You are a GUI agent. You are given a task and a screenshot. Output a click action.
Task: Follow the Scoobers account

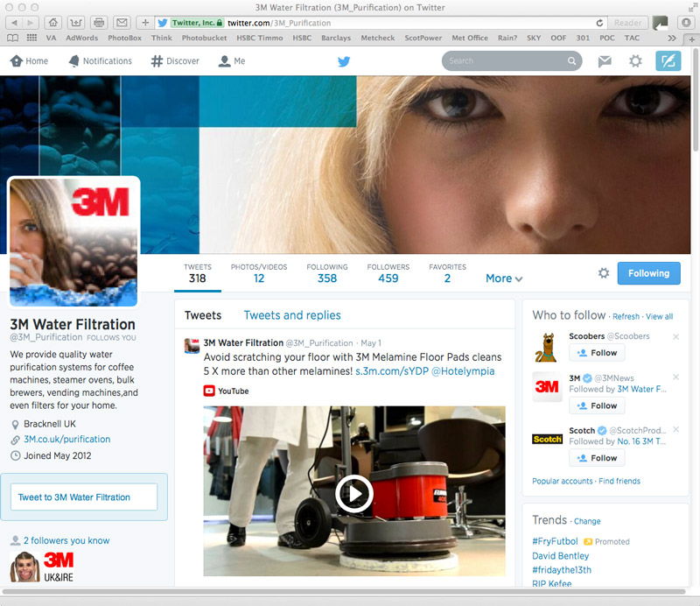click(597, 353)
